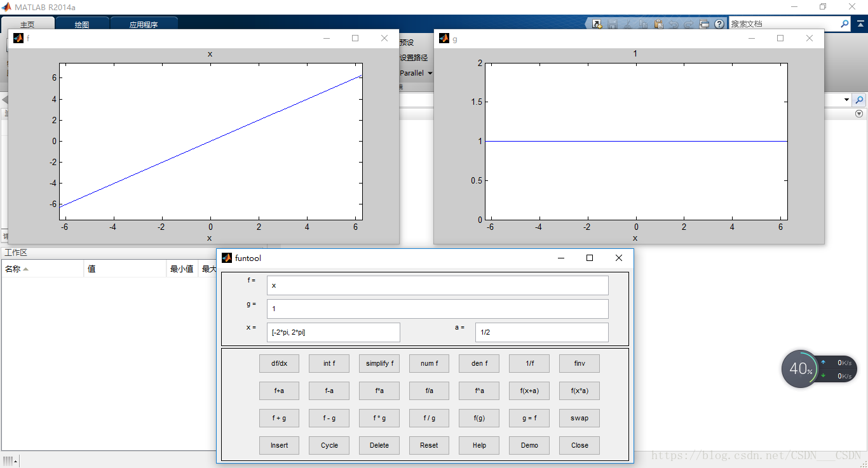
Task: Click the Help button in funtool
Action: (x=479, y=446)
